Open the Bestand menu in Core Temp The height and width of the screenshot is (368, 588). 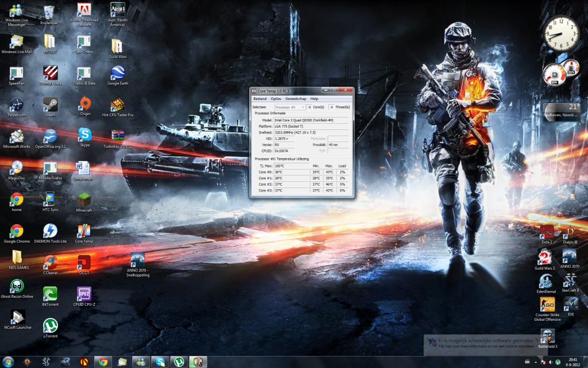tap(260, 99)
